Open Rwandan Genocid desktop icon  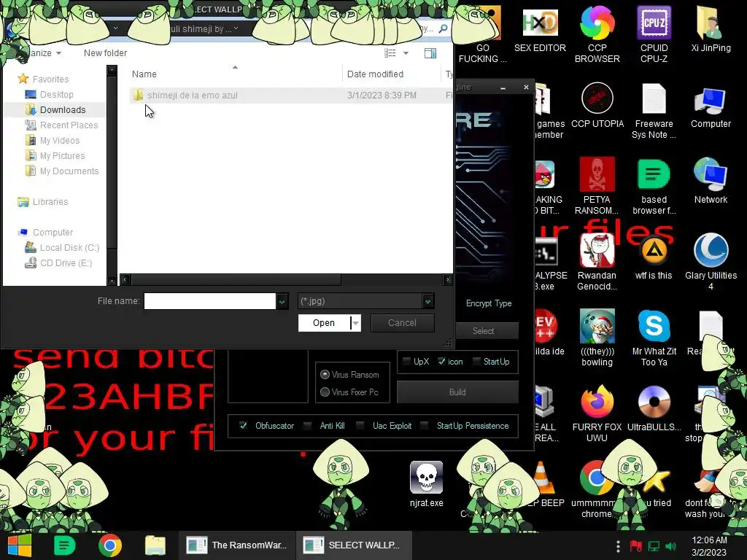(x=597, y=262)
